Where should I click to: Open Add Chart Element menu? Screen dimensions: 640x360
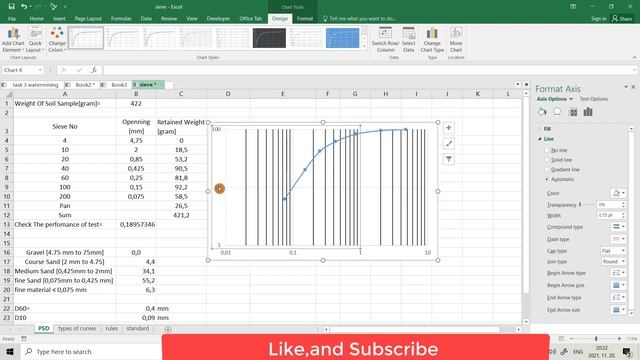(13, 40)
